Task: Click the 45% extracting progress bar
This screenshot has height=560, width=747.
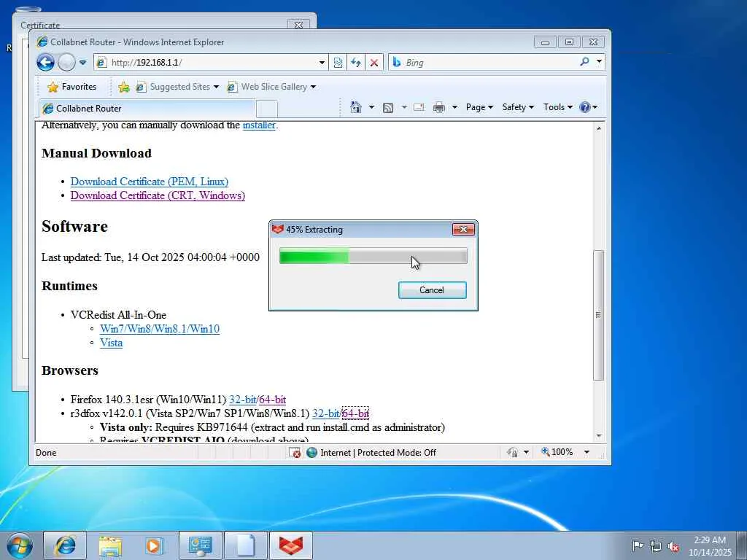Action: click(x=373, y=256)
